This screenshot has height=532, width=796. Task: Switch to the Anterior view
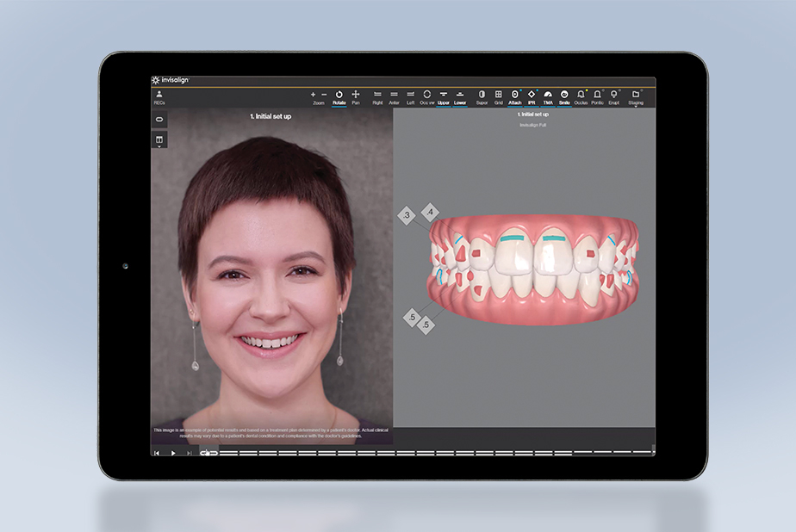394,96
